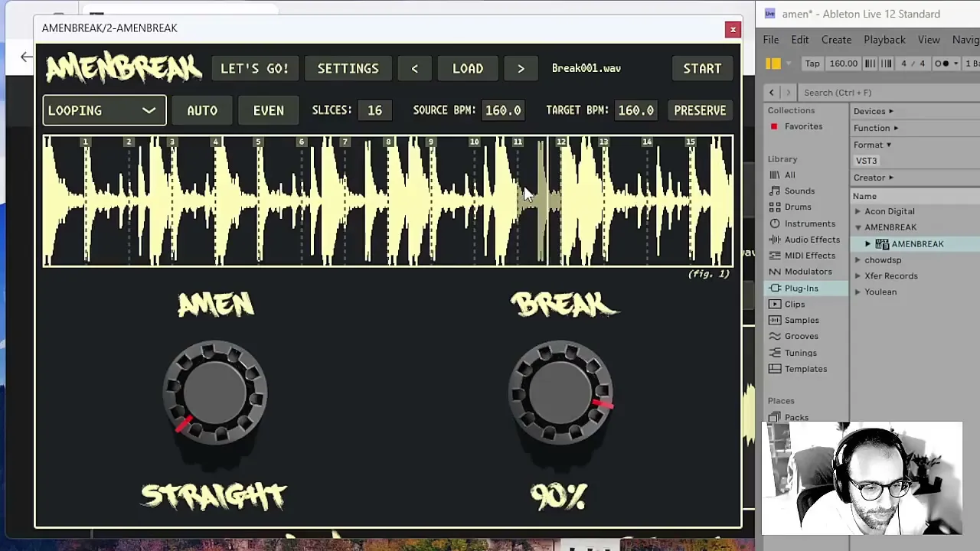980x551 pixels.
Task: Expand the Function filter
Action: point(876,129)
